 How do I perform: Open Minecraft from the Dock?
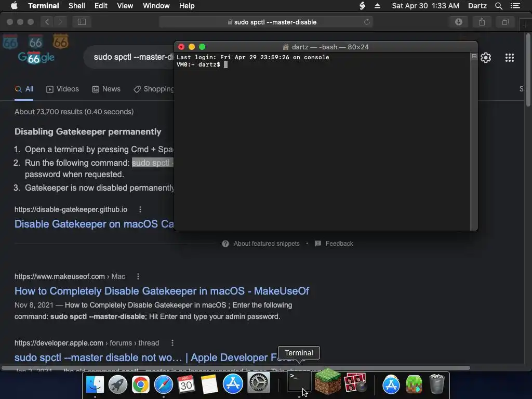tap(328, 381)
